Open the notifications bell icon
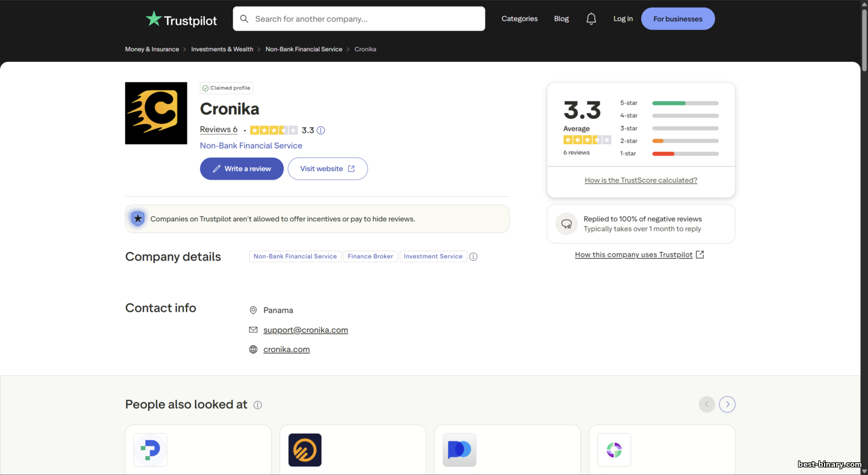Screen dimensions: 868x475 pos(591,19)
